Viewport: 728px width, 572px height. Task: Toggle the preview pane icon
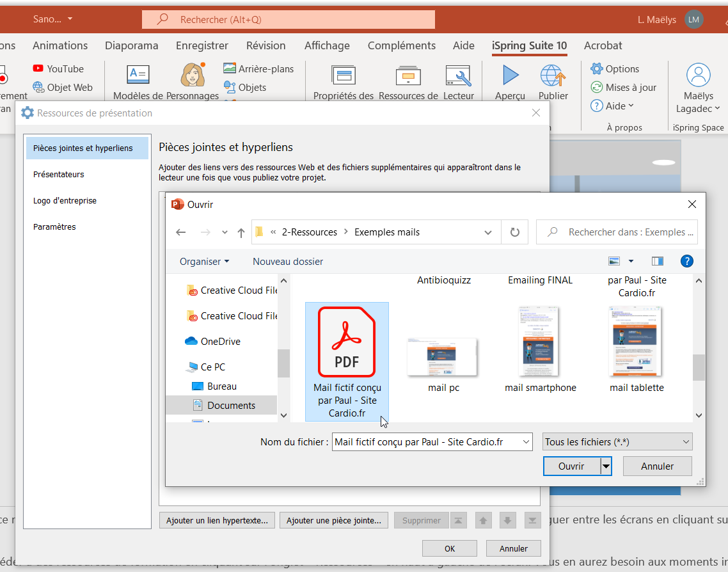(x=657, y=261)
